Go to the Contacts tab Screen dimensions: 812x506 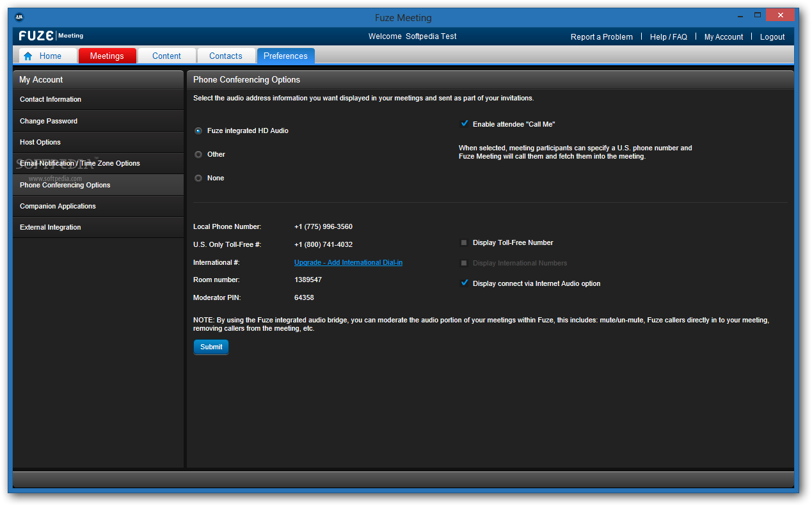[226, 56]
